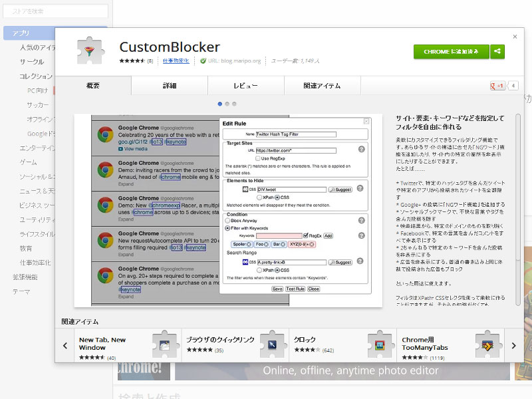Click the CustomBlocker funnel puzzle icon
Image resolution: width=532 pixels, height=399 pixels.
pos(90,51)
